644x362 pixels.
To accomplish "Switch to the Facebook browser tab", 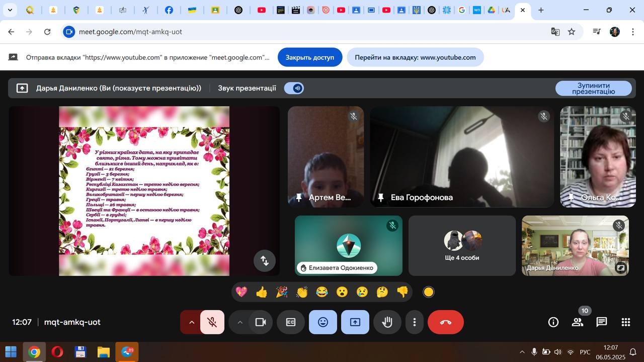I will pyautogui.click(x=169, y=10).
